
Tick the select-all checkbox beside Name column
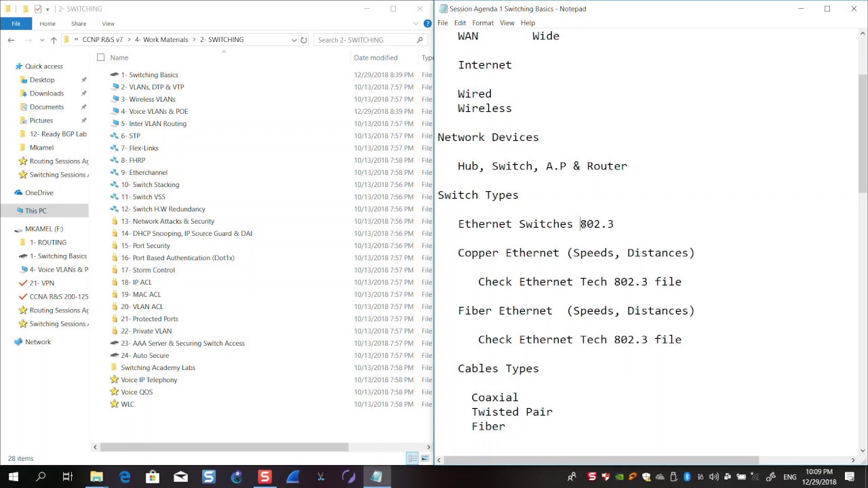pos(100,58)
